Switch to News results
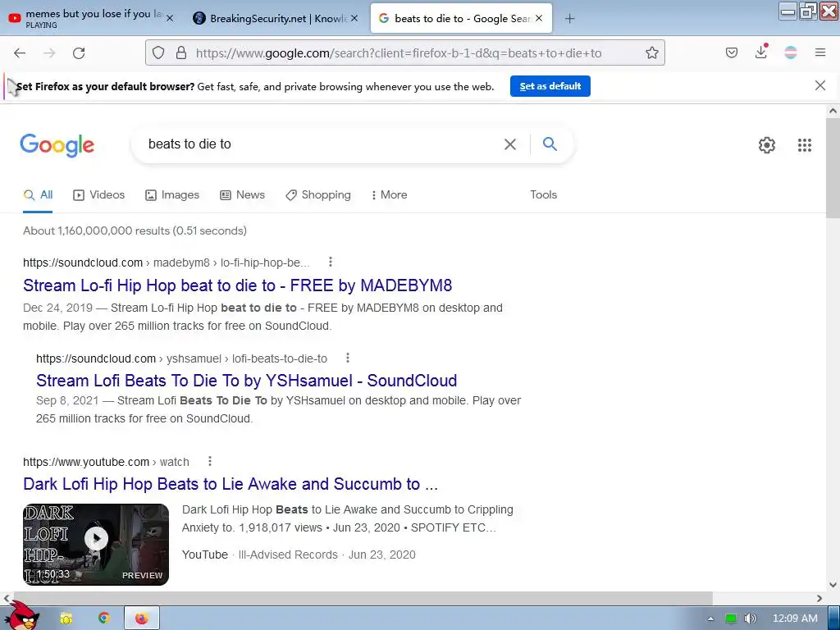 [x=243, y=195]
